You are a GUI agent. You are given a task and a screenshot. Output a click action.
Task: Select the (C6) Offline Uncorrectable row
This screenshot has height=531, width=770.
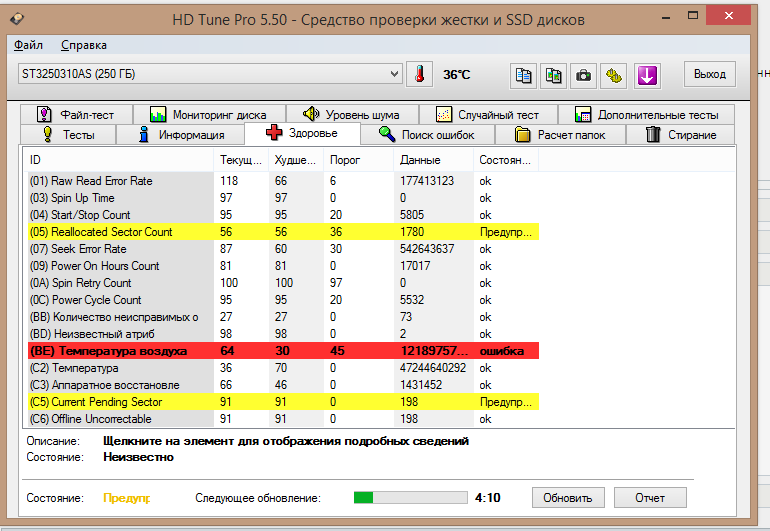point(283,419)
